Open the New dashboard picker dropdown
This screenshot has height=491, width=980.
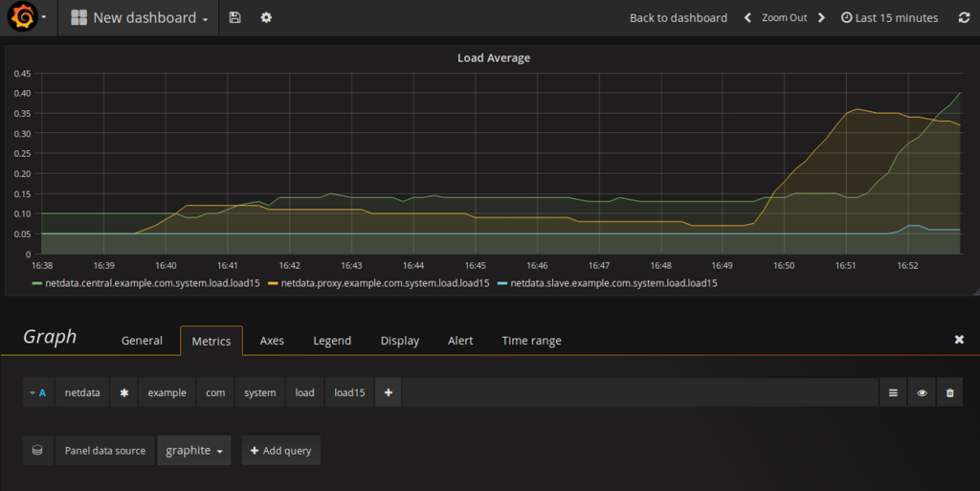[x=139, y=17]
